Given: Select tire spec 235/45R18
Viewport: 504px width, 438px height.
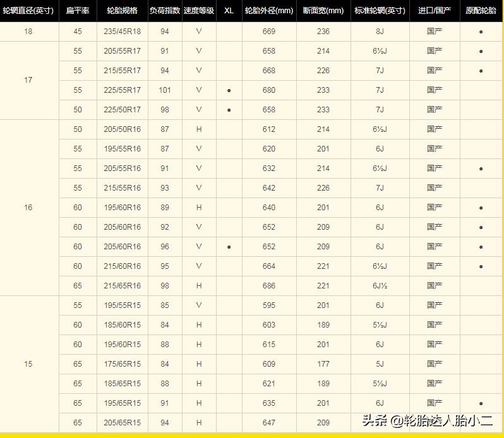Looking at the screenshot, I should tap(122, 32).
